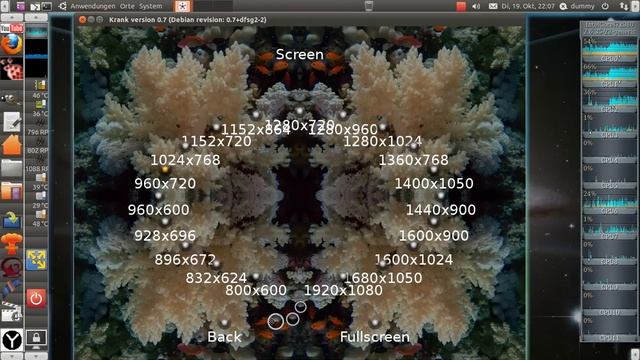
Task: Select resolution 1920x1080
Action: (343, 290)
